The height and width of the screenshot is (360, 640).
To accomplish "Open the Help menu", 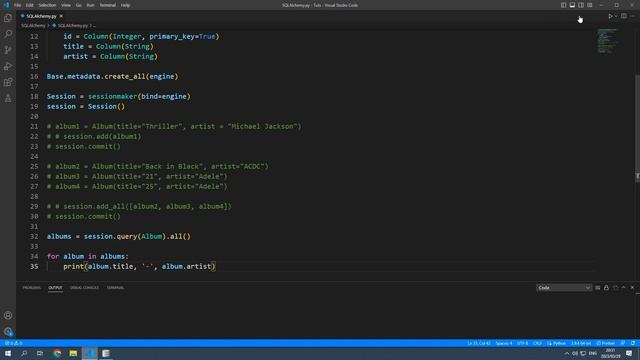I will (125, 5).
